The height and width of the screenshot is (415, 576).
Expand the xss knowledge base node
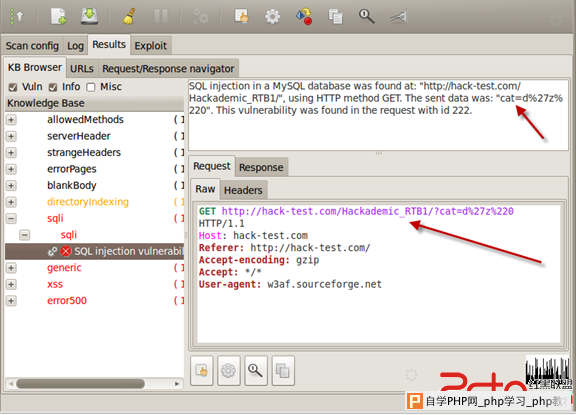[11, 284]
